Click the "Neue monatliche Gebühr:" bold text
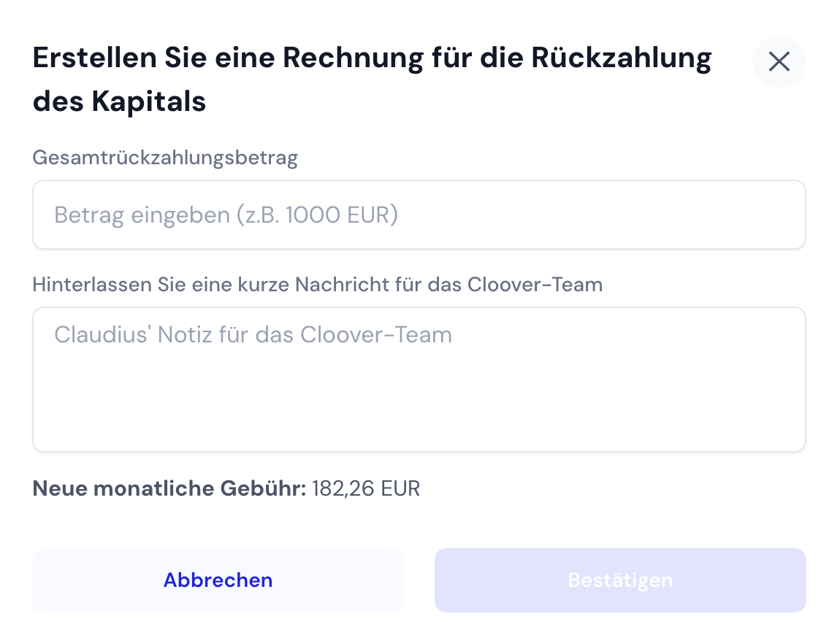Viewport: 840px width, 638px height. click(x=169, y=488)
